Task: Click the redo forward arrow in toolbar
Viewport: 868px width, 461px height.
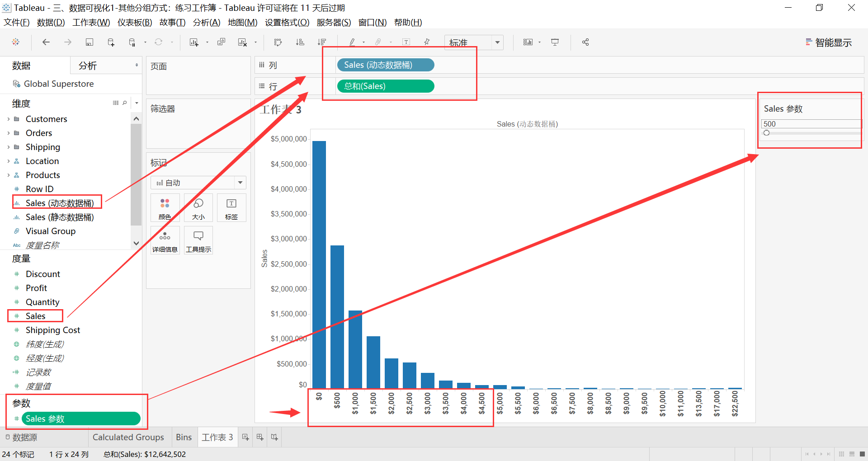Action: [x=68, y=42]
